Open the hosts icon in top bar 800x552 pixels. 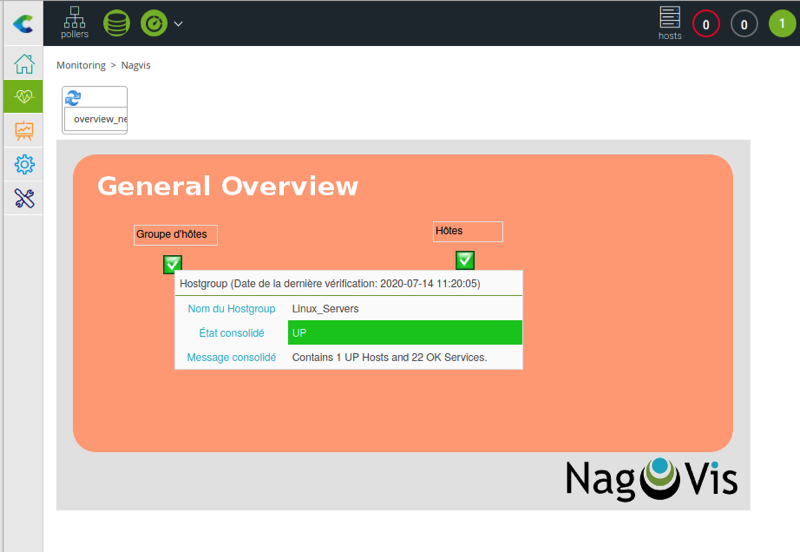(x=669, y=22)
